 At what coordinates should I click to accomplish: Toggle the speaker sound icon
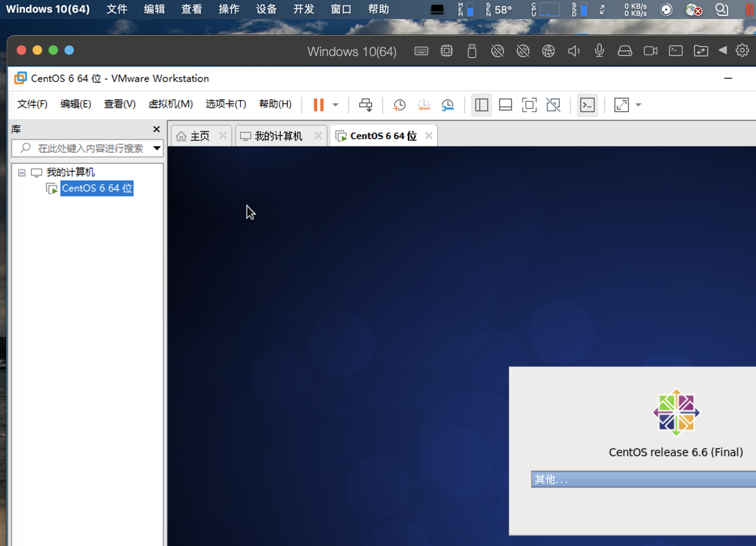coord(574,51)
